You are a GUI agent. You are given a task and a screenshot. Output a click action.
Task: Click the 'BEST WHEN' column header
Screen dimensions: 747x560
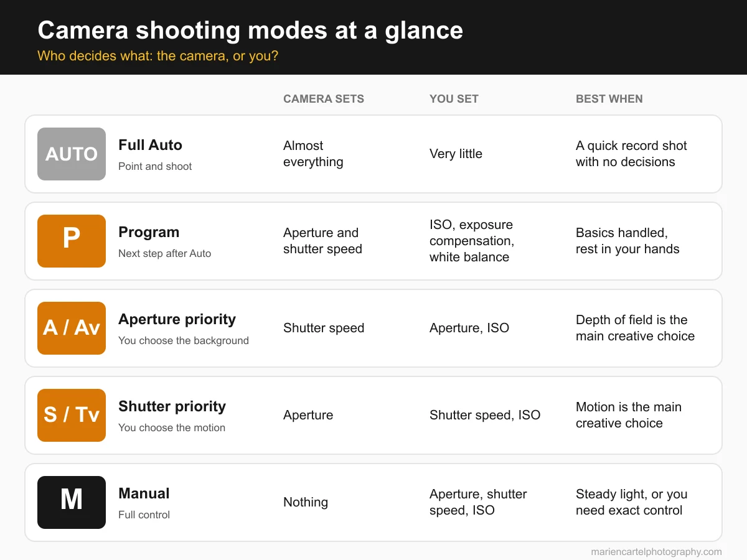[609, 99]
